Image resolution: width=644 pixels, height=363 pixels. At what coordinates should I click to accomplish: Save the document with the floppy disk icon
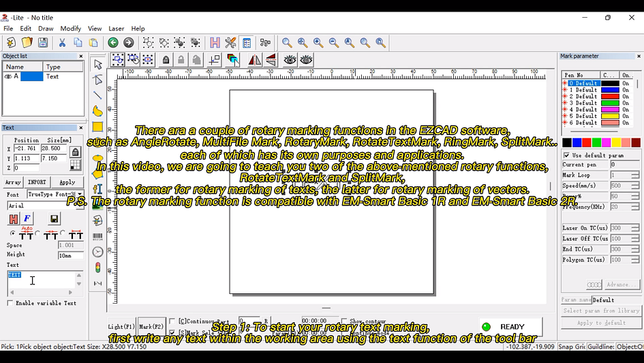43,42
